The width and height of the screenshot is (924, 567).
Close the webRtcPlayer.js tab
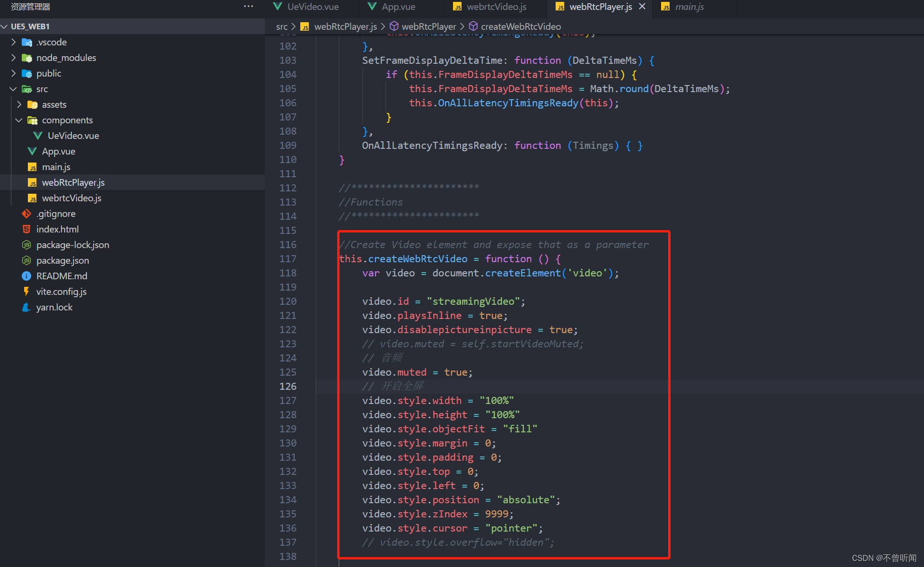(642, 7)
